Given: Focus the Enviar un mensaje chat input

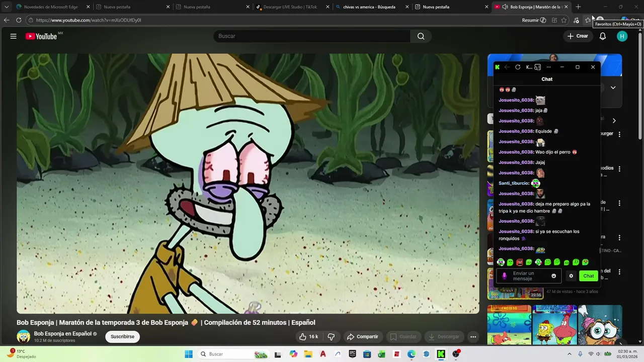Looking at the screenshot, I should point(529,276).
